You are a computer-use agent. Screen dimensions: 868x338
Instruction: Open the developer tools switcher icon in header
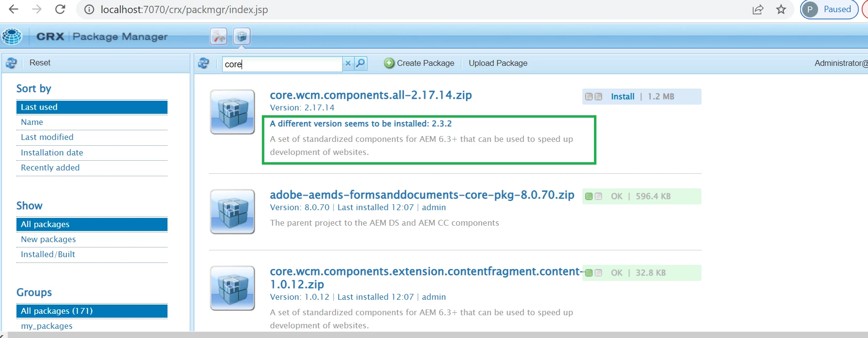pos(218,36)
